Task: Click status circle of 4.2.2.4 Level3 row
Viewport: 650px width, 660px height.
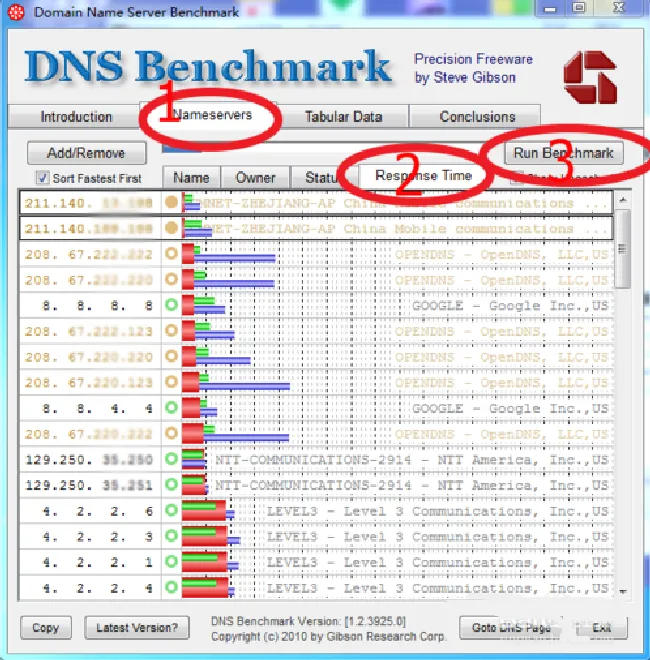Action: (171, 587)
